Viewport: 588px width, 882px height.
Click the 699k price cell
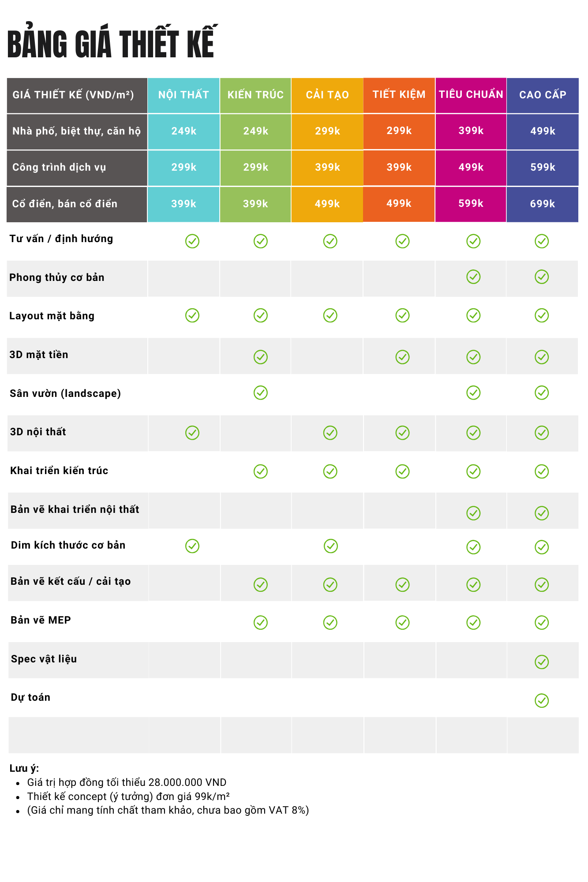[x=543, y=204]
